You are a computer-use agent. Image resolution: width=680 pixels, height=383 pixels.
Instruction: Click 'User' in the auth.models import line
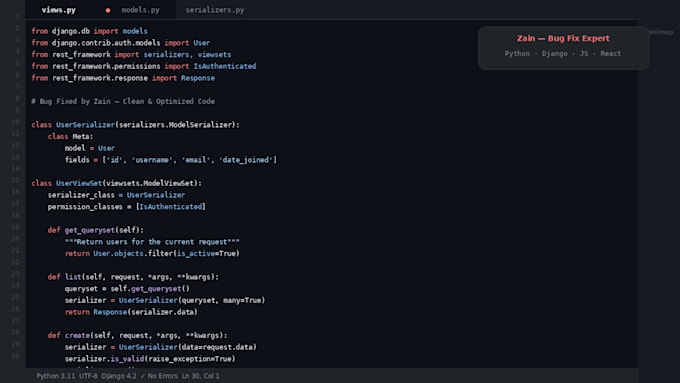pyautogui.click(x=202, y=43)
